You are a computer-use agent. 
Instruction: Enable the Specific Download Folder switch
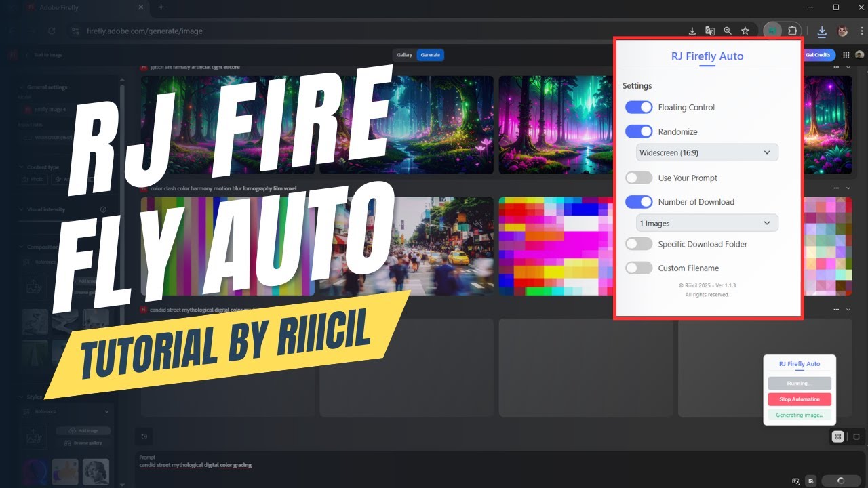click(x=639, y=244)
